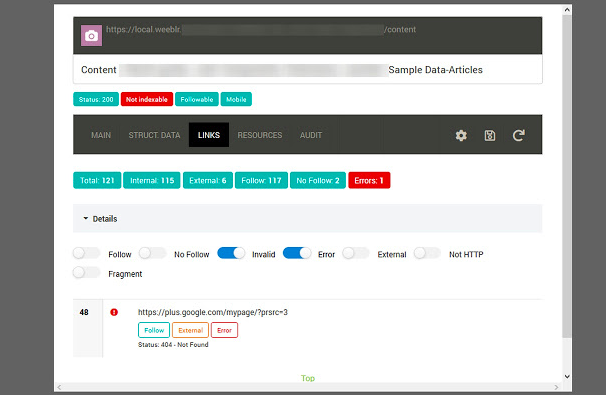Viewport: 606px width, 395px height.
Task: Click the Internal: 115 badge
Action: click(152, 180)
